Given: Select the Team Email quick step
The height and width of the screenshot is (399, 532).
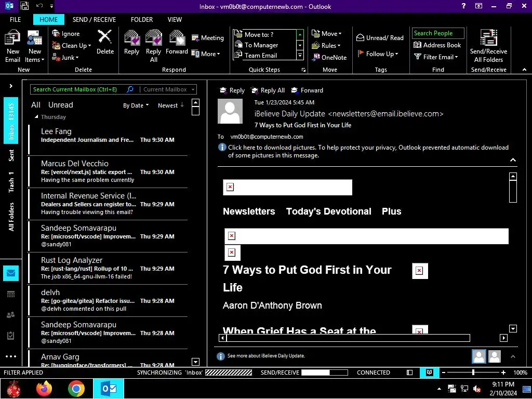Looking at the screenshot, I should [264, 55].
